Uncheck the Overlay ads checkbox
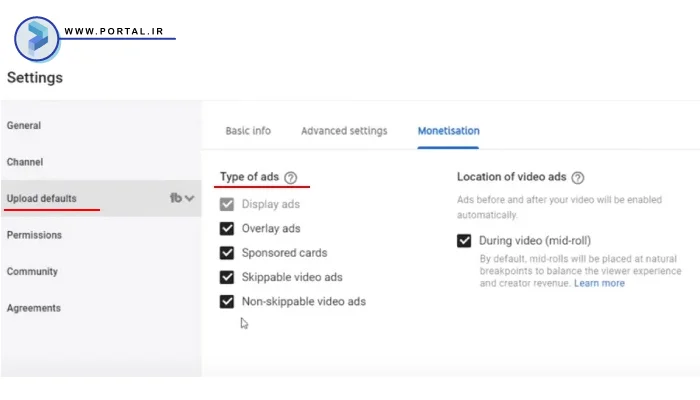The height and width of the screenshot is (400, 700). tap(227, 228)
